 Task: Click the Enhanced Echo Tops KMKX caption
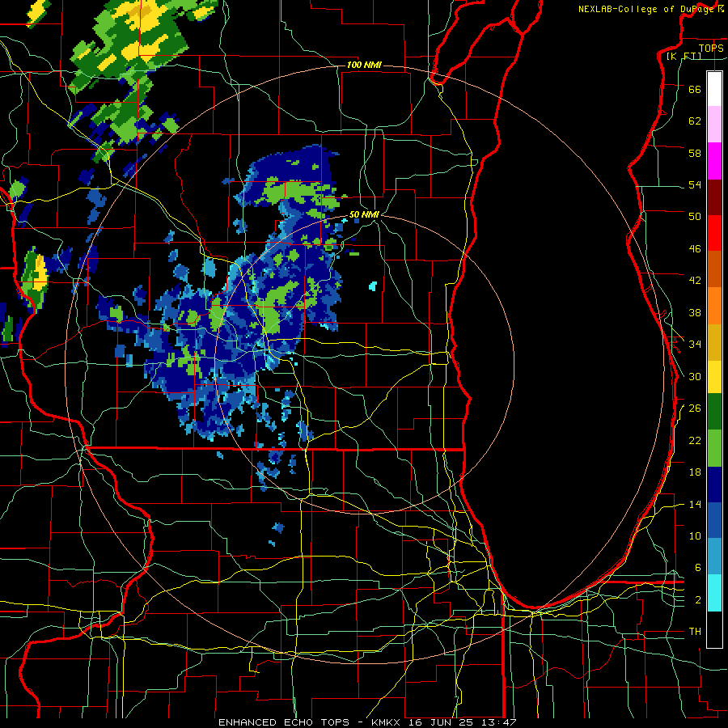[x=367, y=722]
